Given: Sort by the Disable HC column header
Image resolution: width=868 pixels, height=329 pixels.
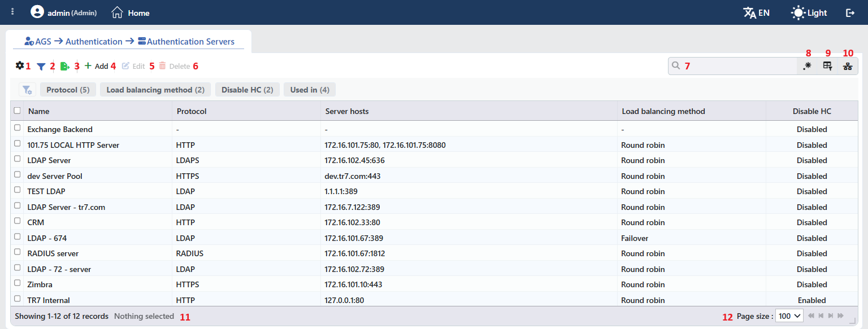Looking at the screenshot, I should coord(812,111).
